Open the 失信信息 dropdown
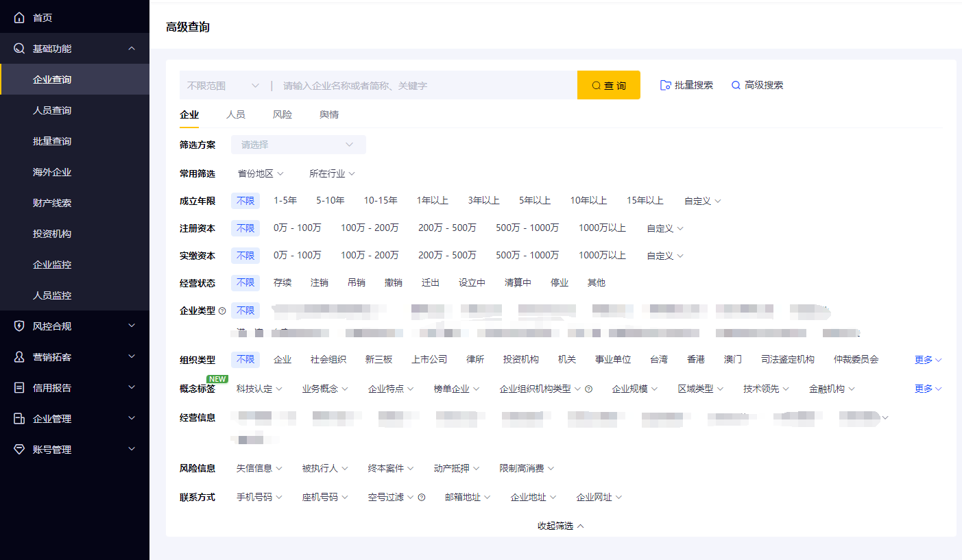 (x=259, y=468)
